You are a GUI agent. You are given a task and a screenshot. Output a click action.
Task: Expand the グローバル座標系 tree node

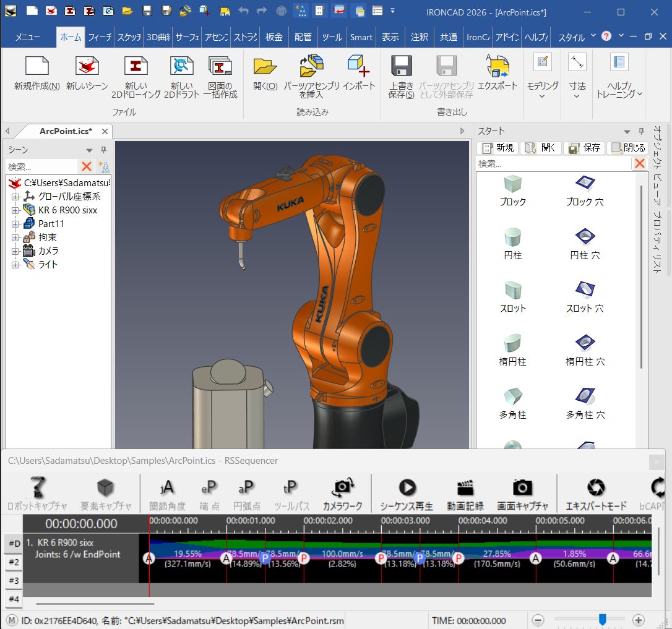[x=15, y=197]
